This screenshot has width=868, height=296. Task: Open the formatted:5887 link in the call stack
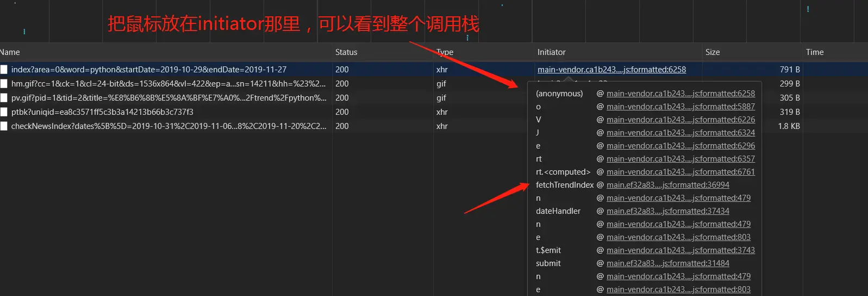tap(680, 107)
